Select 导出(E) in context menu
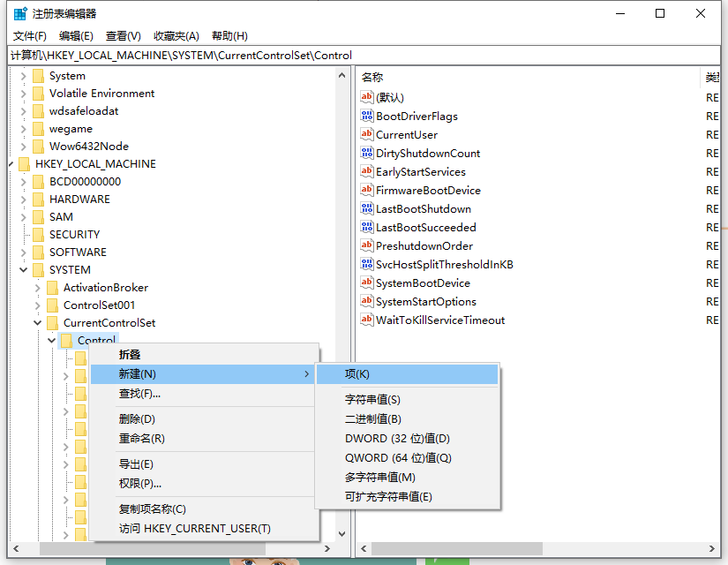 204,464
